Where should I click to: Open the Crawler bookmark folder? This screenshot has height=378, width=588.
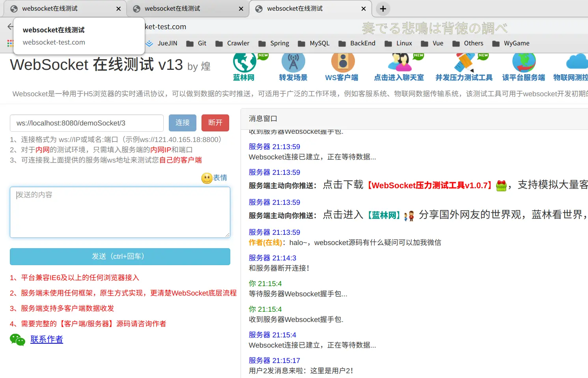(232, 43)
